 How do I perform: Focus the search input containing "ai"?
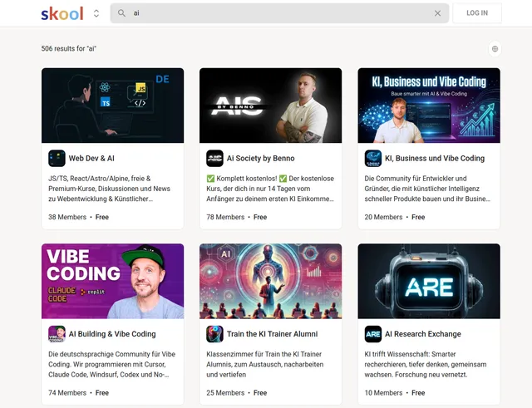tap(274, 13)
